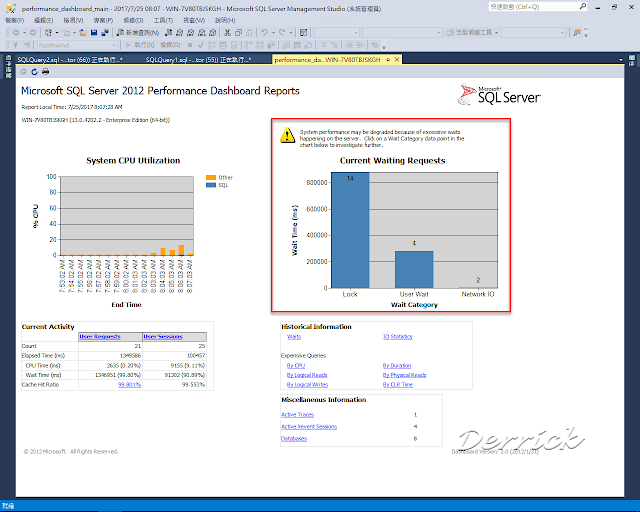
Task: Click the find in files icon
Action: coord(577,33)
